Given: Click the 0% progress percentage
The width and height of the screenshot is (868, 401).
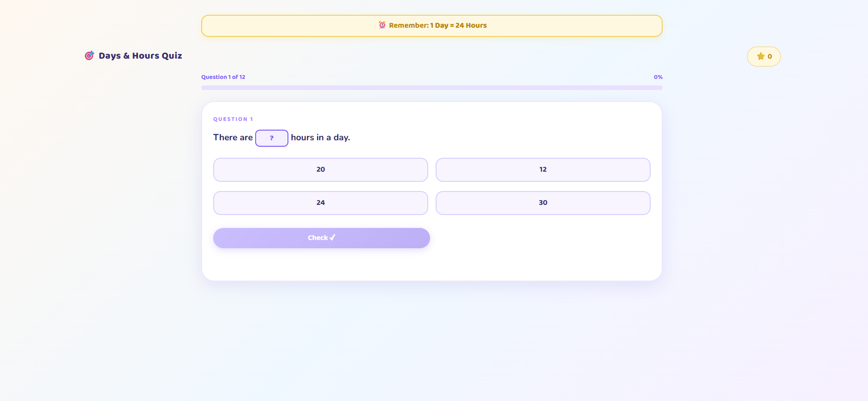Looking at the screenshot, I should (x=658, y=77).
